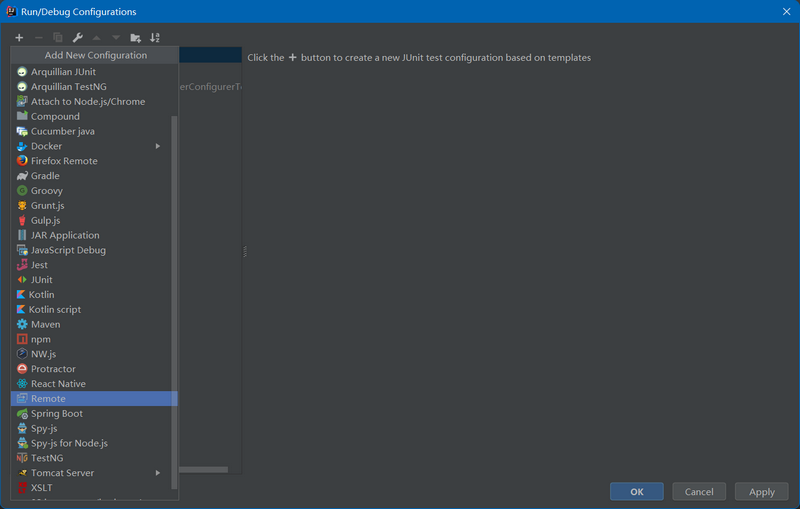Select TestNG configuration type
800x509 pixels.
pos(94,458)
